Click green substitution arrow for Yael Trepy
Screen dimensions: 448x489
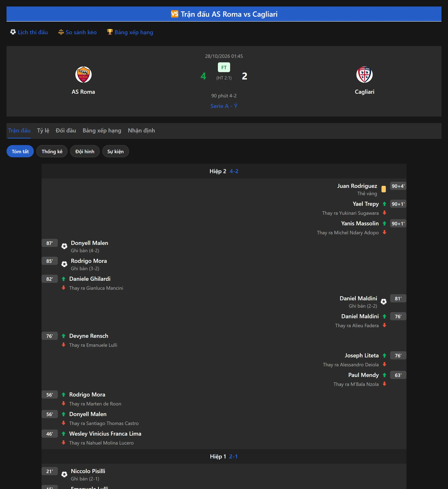[384, 204]
